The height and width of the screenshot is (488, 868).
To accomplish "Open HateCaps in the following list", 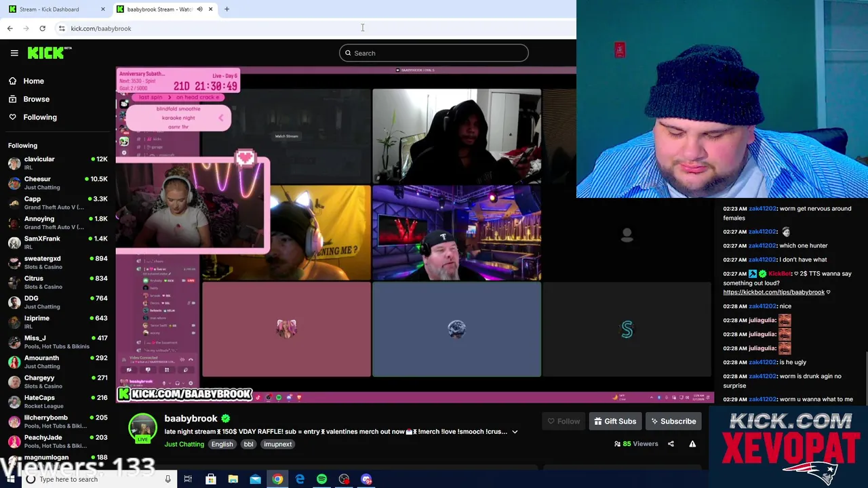I will pyautogui.click(x=58, y=401).
